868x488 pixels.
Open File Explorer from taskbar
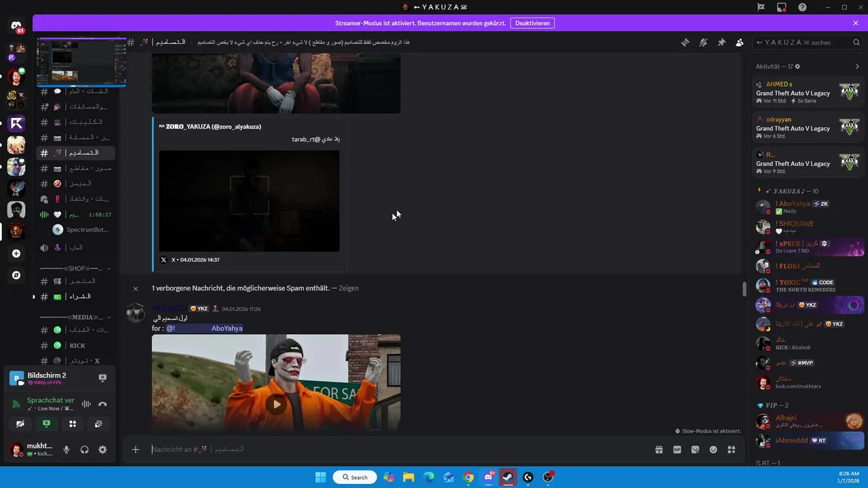(x=409, y=477)
